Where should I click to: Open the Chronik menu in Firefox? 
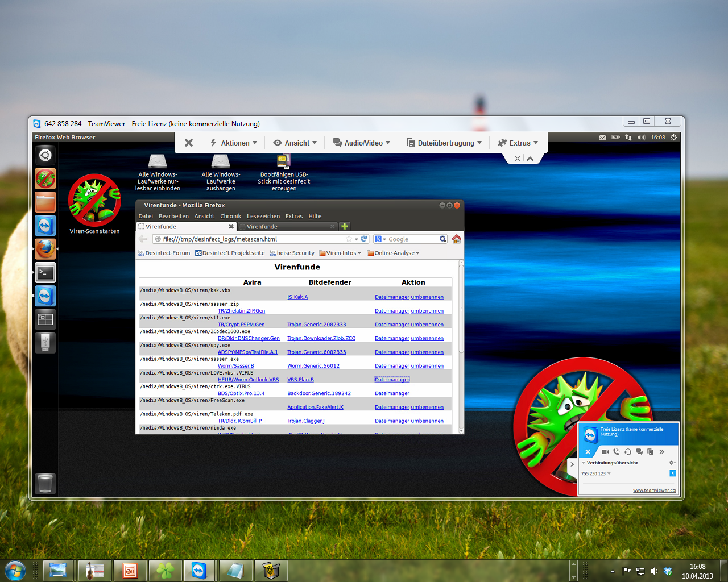point(231,217)
